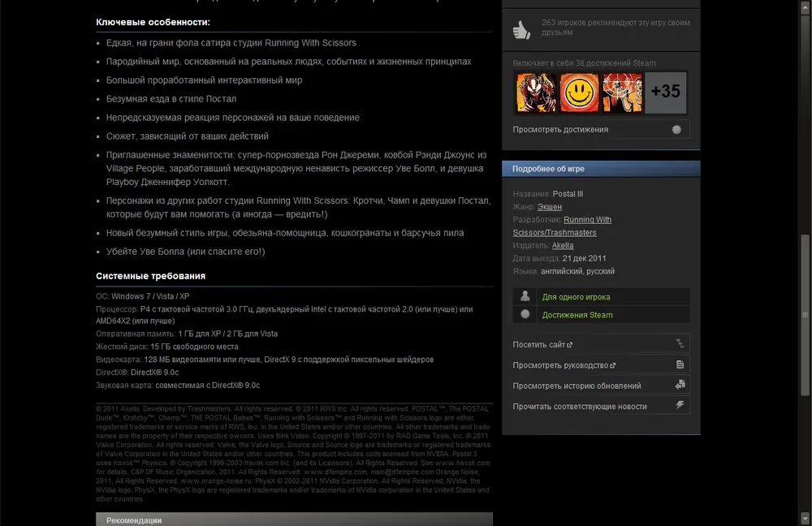812x526 pixels.
Task: Click the Рекомендации section header
Action: tap(294, 520)
